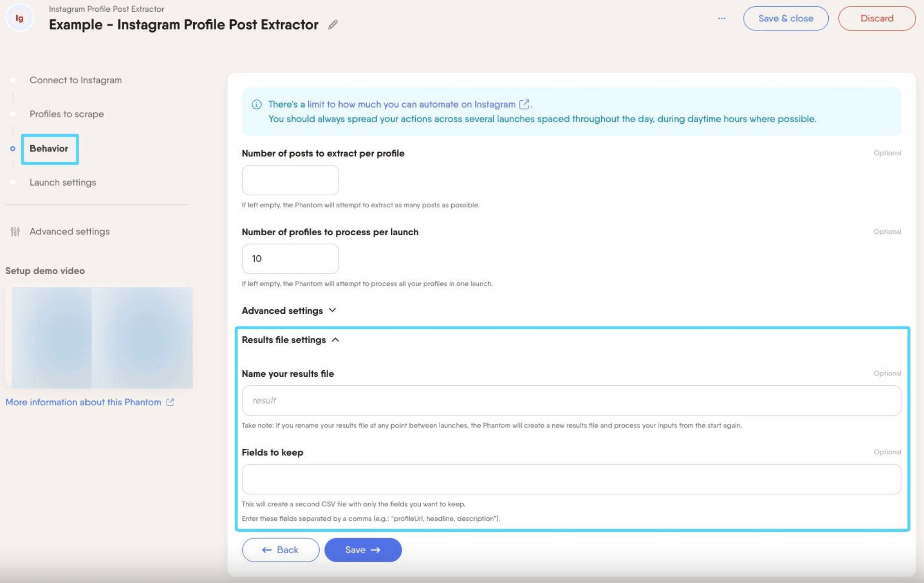Click the Setup demo video heading
This screenshot has width=924, height=583.
pos(45,271)
